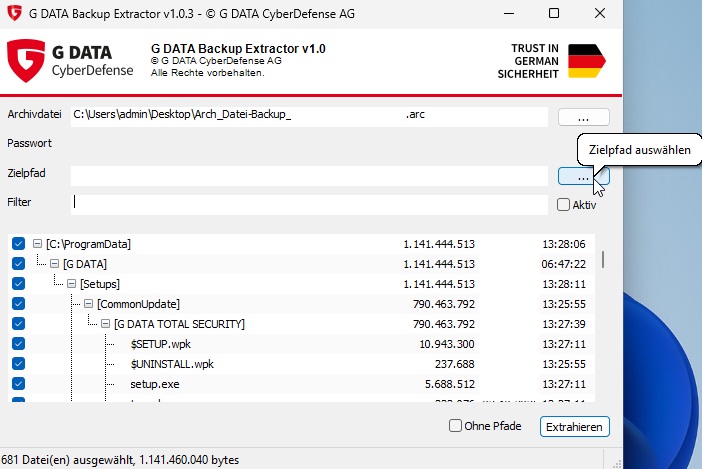Click into the Zielpfad field

(x=309, y=175)
